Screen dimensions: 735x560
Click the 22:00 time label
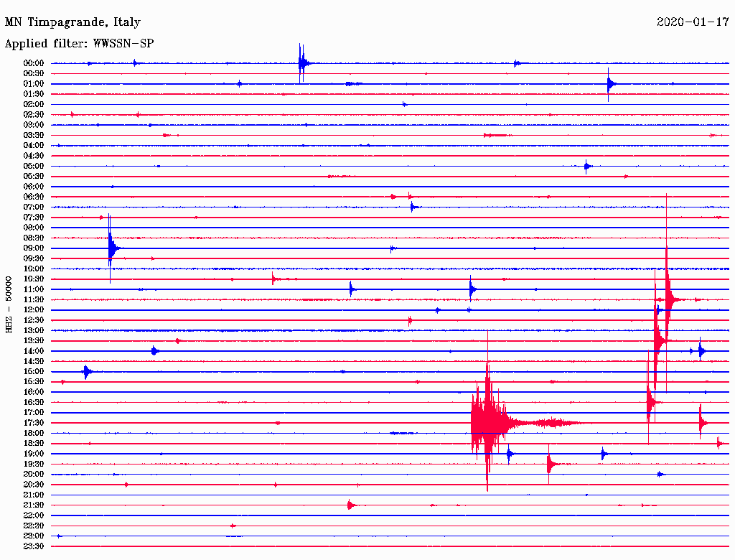(x=34, y=515)
